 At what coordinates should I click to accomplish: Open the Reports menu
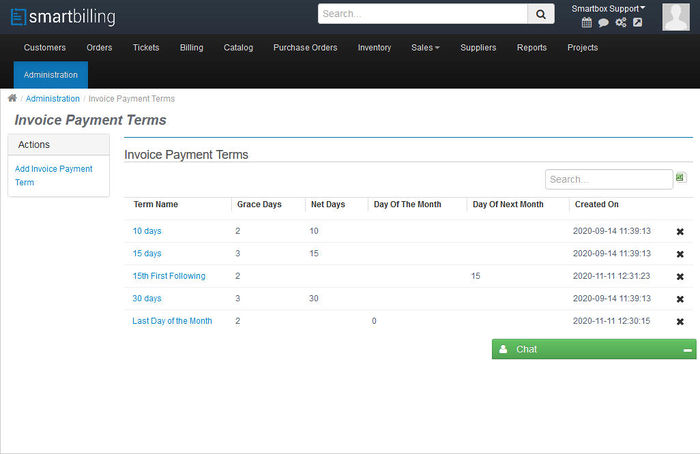532,47
